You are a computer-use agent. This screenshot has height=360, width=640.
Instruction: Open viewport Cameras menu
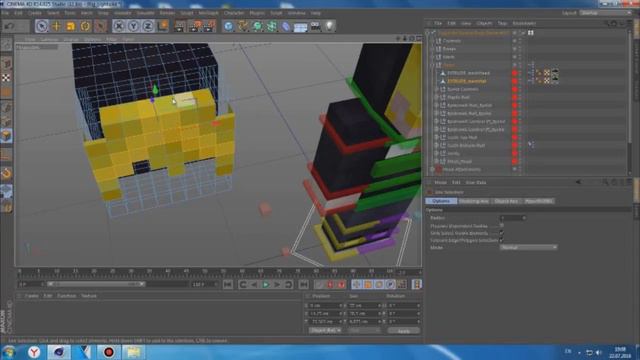tap(49, 39)
